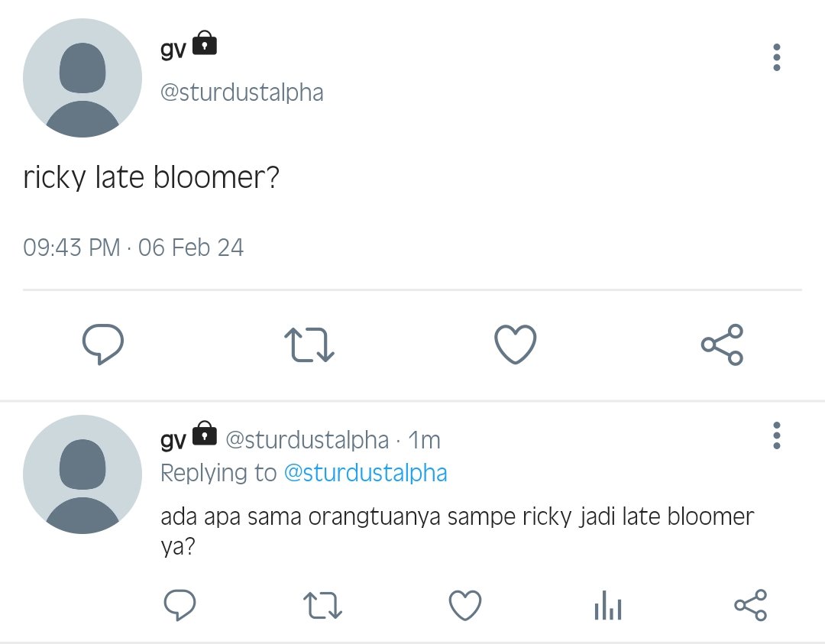Tap the 09:43 PM · 06 Feb 24 timestamp

point(134,248)
